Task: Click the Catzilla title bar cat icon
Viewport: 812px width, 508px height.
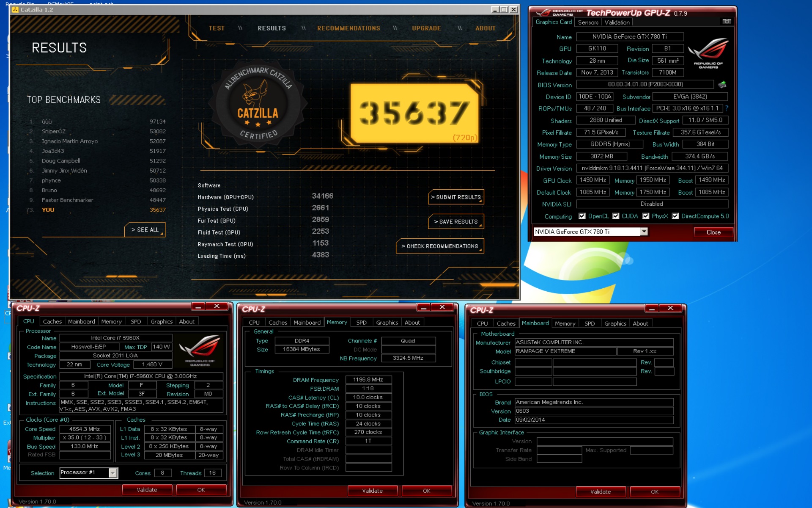Action: point(15,9)
